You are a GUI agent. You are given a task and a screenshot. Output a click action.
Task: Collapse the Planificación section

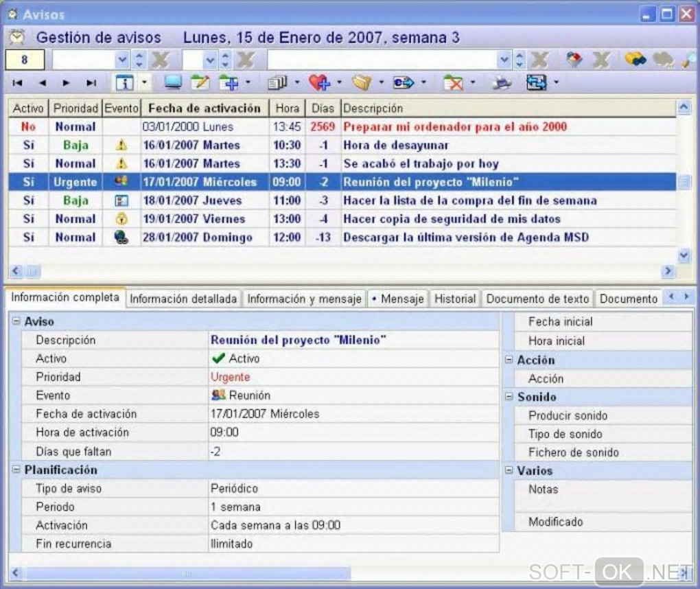tap(16, 470)
